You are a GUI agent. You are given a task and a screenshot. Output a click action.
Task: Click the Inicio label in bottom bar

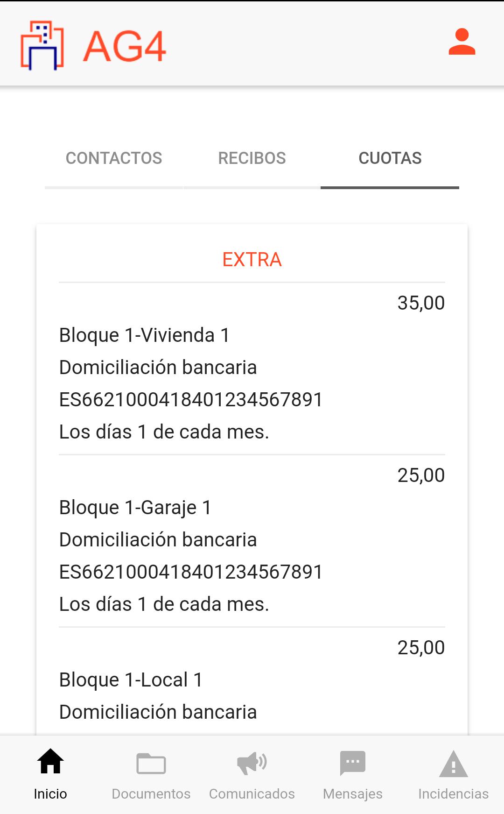click(x=50, y=794)
